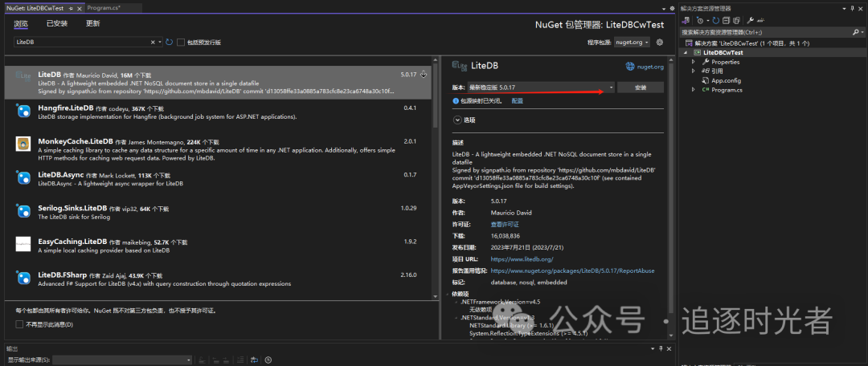
Task: Select Hangfire.LiteDB package row
Action: tap(218, 112)
